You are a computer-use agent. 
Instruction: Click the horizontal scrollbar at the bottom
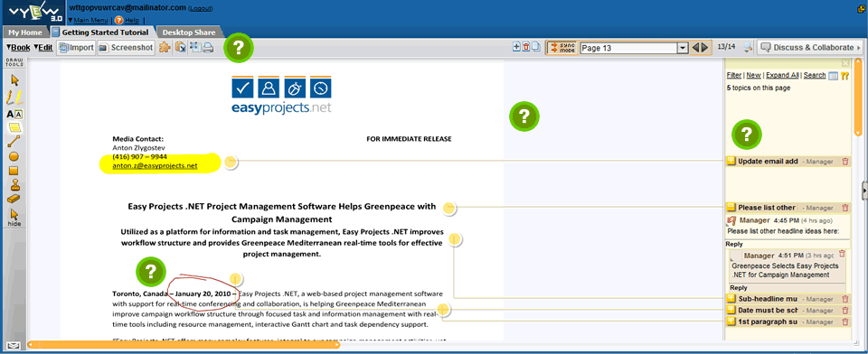[184, 345]
